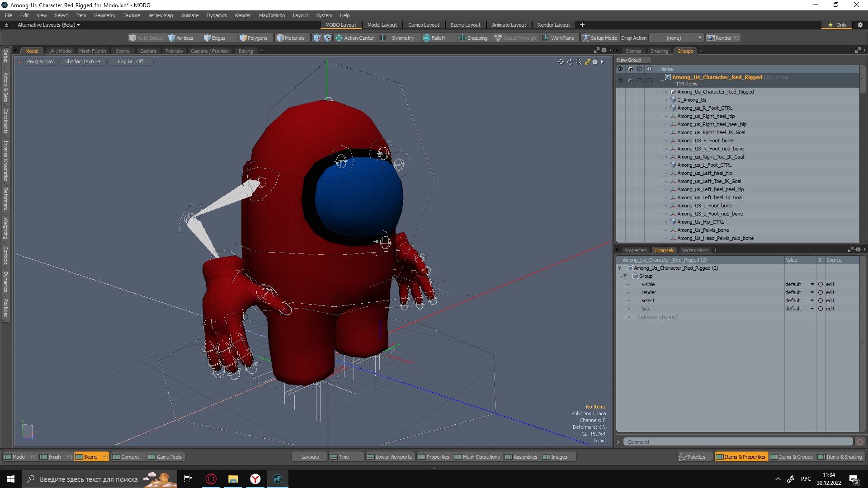Open the render channel default dropdown
Viewport: 868px width, 488px height.
point(799,292)
